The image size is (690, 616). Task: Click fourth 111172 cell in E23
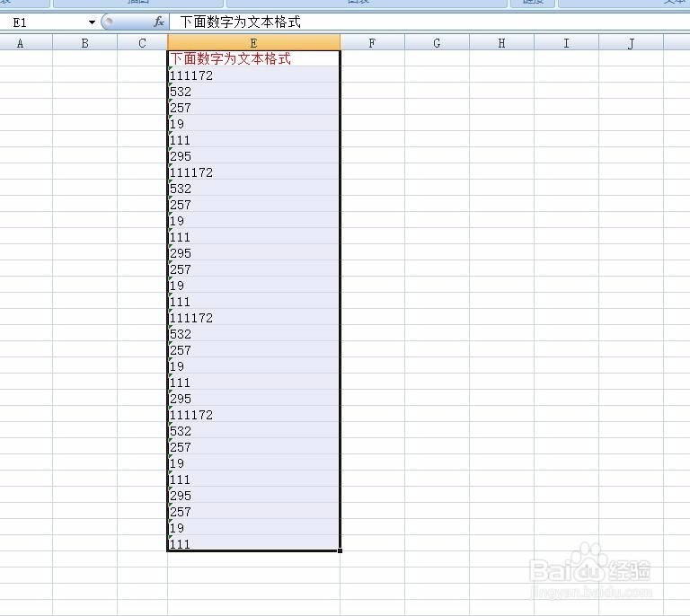254,414
